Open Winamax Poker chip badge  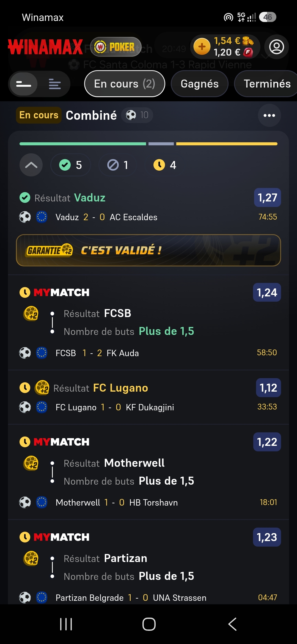[116, 47]
